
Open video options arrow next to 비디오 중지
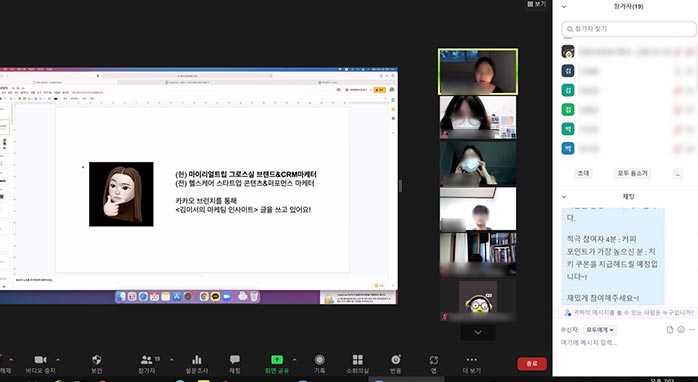coord(57,360)
